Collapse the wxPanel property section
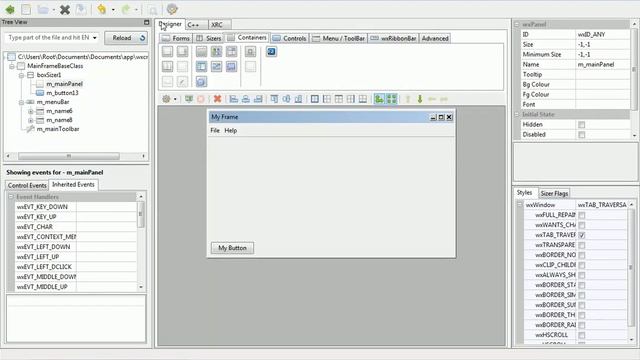The image size is (640, 360). (517, 24)
